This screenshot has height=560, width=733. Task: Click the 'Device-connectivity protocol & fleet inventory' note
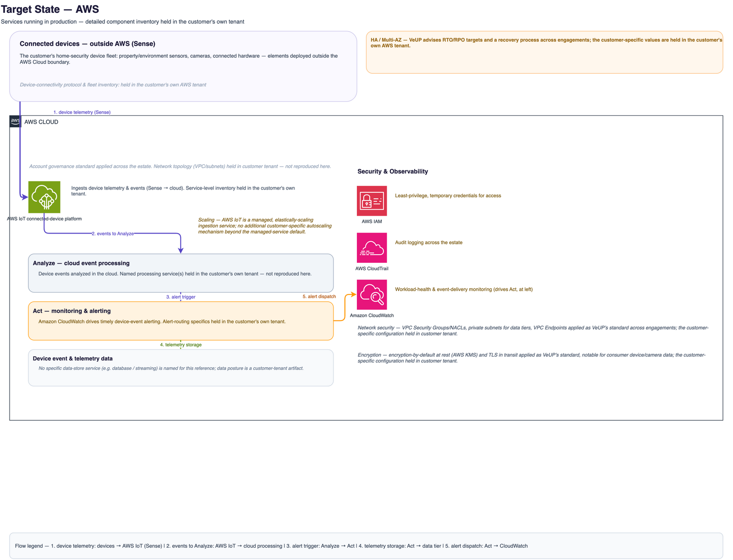click(113, 85)
